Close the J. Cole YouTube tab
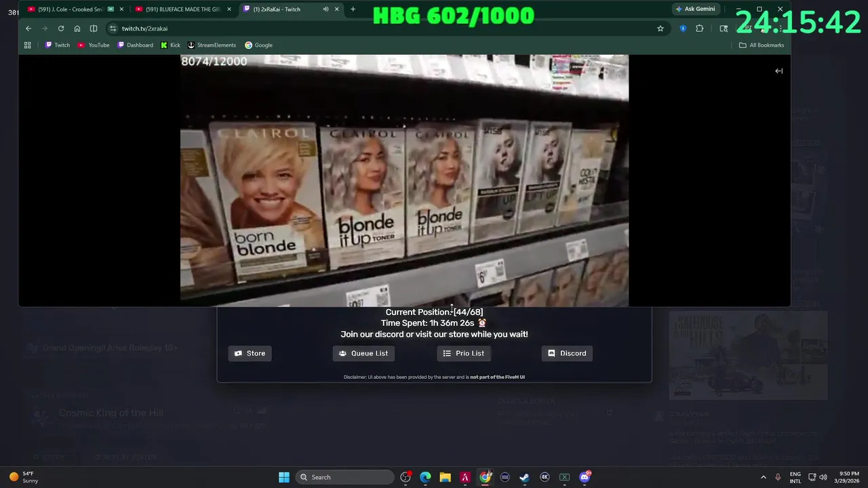Screen dimensions: 868x488 pos(121,9)
